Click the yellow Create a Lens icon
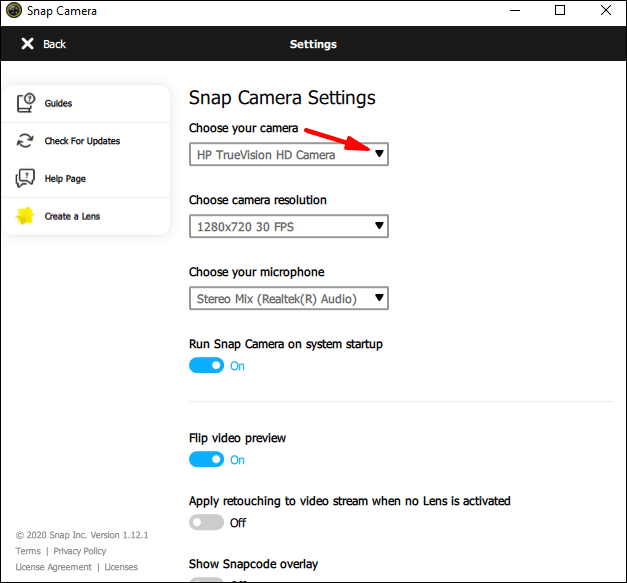The height and width of the screenshot is (583, 627). click(x=25, y=216)
